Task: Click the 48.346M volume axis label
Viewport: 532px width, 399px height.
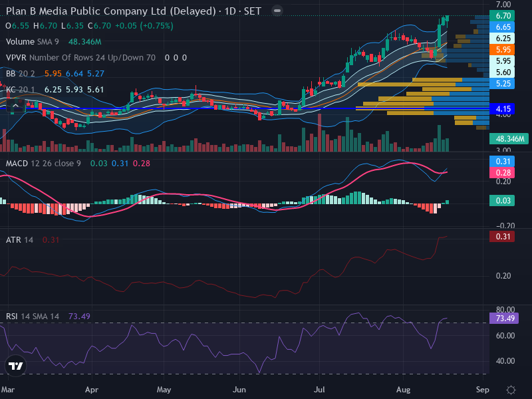Action: point(509,139)
